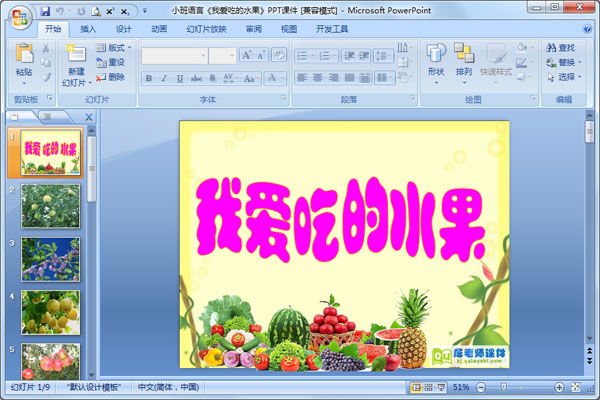
Task: Increase the list indent level
Action: coord(364,56)
